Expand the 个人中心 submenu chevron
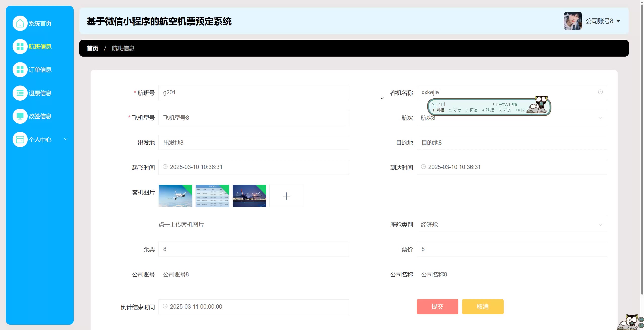Image resolution: width=644 pixels, height=330 pixels. coord(66,139)
